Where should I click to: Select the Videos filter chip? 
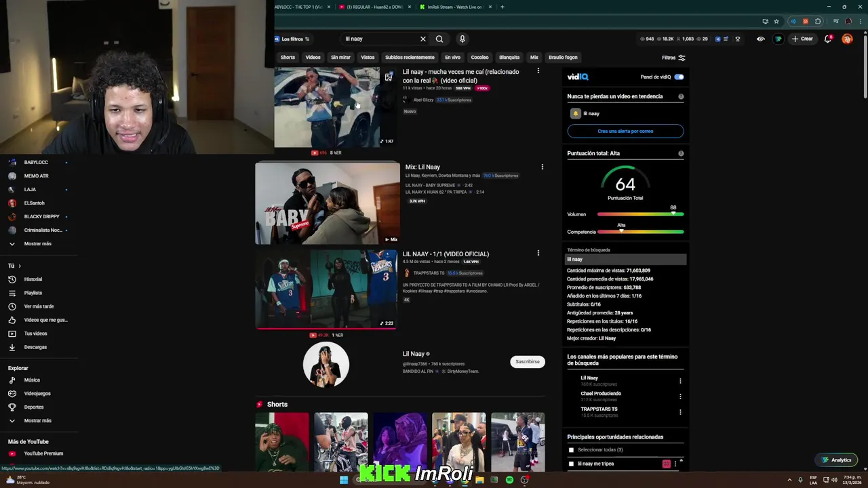pyautogui.click(x=313, y=58)
